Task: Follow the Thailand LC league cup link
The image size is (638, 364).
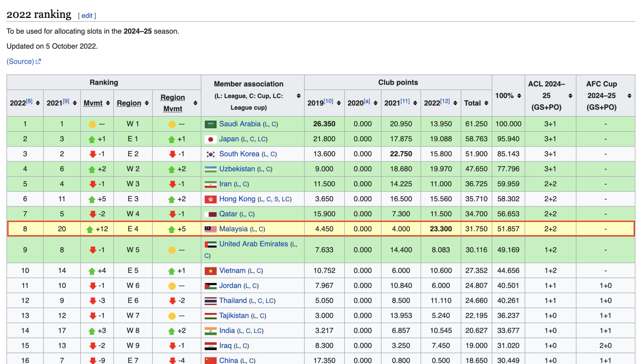Action: [270, 301]
